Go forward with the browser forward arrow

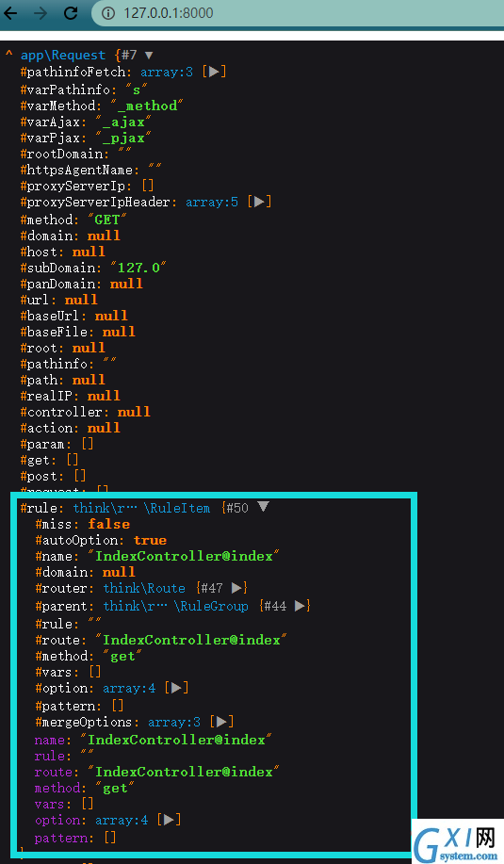point(41,13)
